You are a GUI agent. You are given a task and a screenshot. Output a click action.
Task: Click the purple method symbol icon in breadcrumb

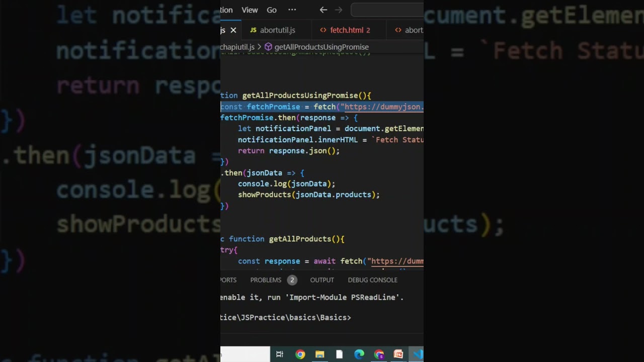268,47
